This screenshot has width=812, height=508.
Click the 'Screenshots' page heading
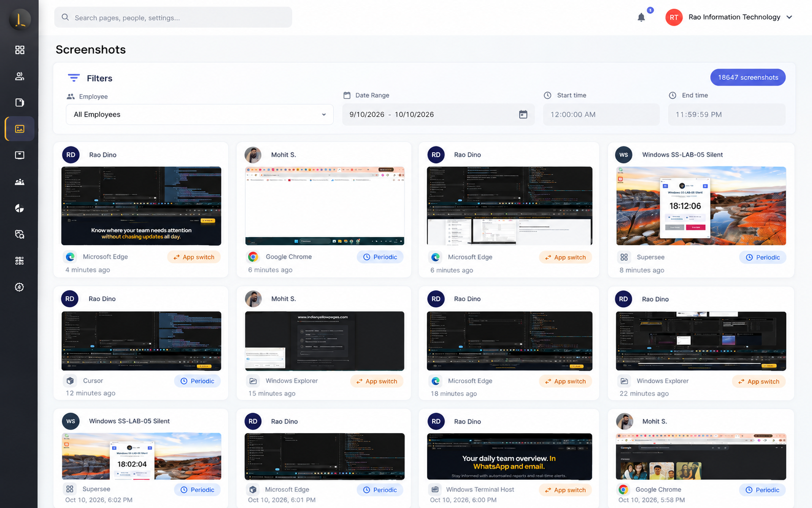91,50
